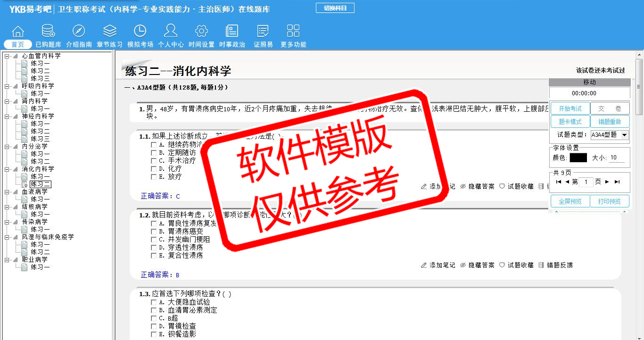Click the page number input field
Screen dimensions: 644x340
pyautogui.click(x=586, y=182)
